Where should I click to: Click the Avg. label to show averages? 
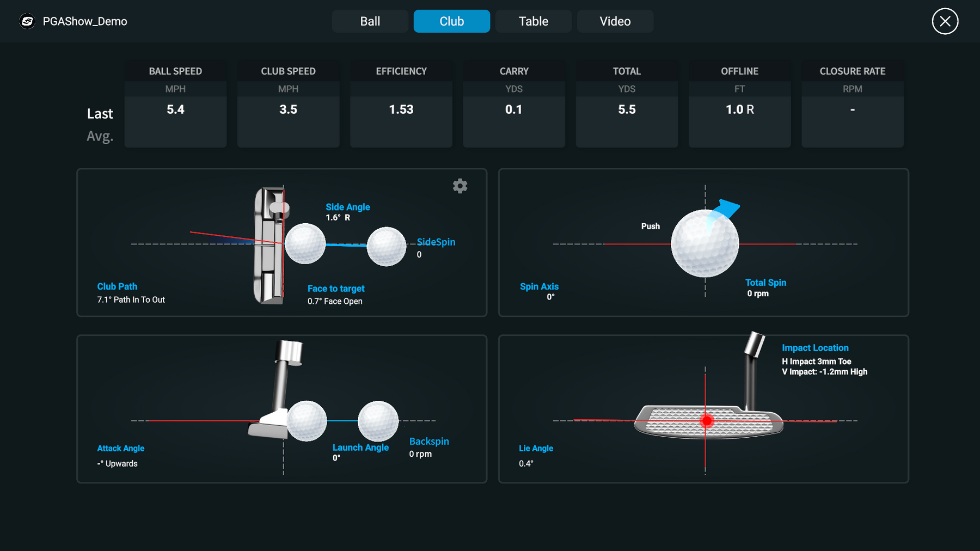101,136
